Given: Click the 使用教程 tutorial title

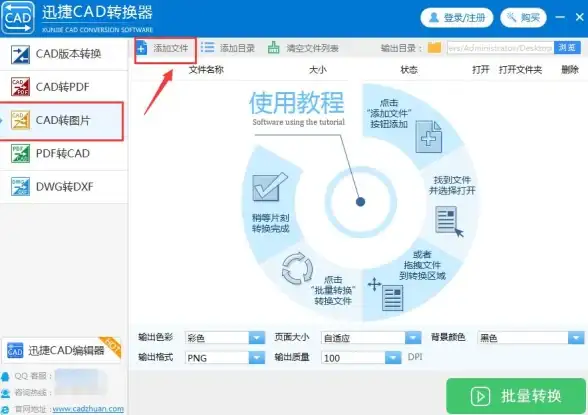Looking at the screenshot, I should pos(297,102).
